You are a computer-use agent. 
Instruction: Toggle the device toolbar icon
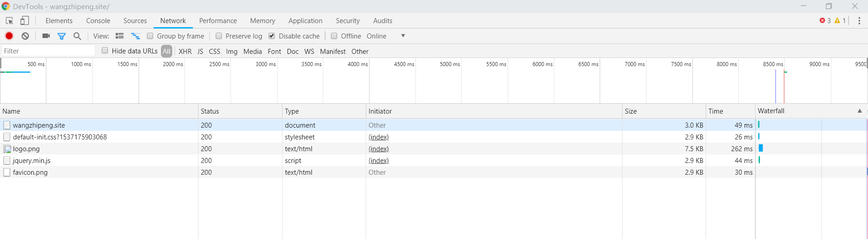pos(24,21)
